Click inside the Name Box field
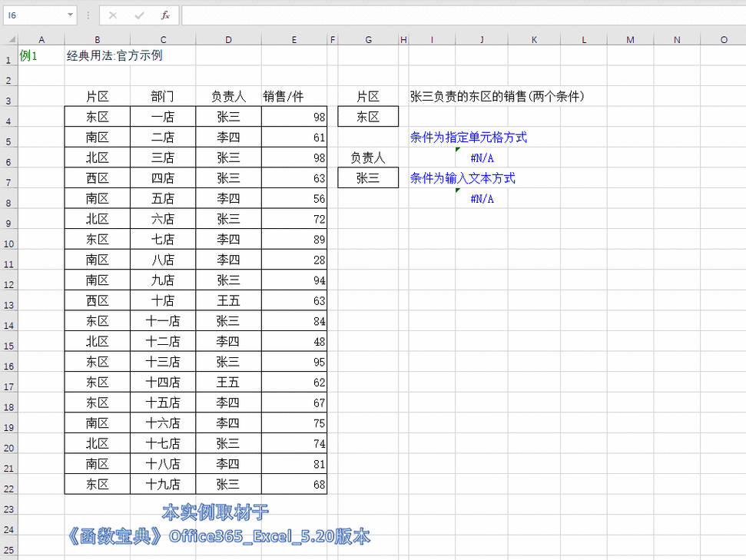Image resolution: width=746 pixels, height=560 pixels. point(35,15)
